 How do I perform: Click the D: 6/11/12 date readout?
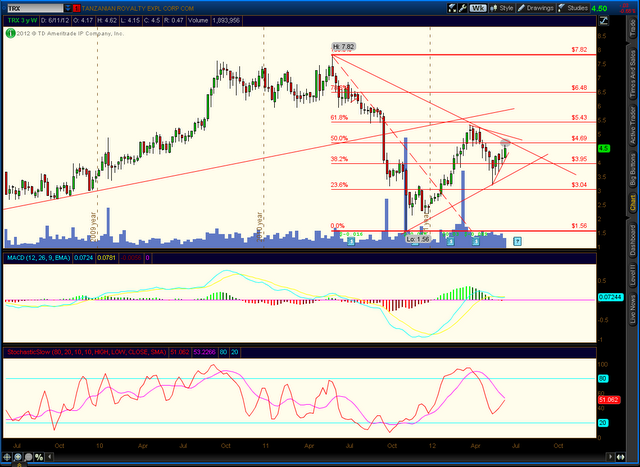[55, 20]
